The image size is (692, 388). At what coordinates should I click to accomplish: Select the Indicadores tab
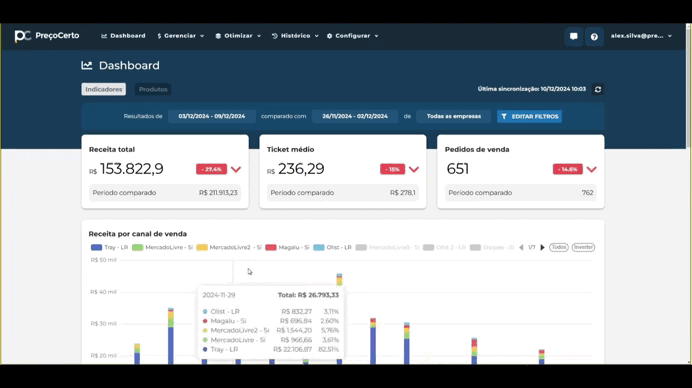pyautogui.click(x=104, y=89)
